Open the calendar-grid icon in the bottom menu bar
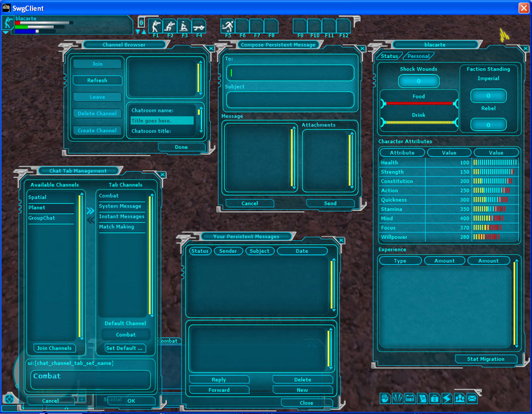Image resolution: width=532 pixels, height=414 pixels. (410, 398)
